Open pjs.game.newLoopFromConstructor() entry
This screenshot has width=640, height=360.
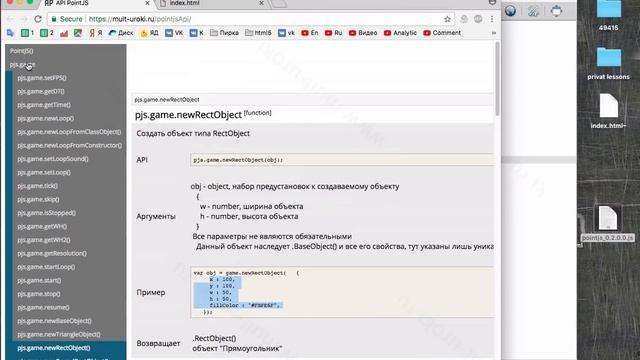coord(70,145)
